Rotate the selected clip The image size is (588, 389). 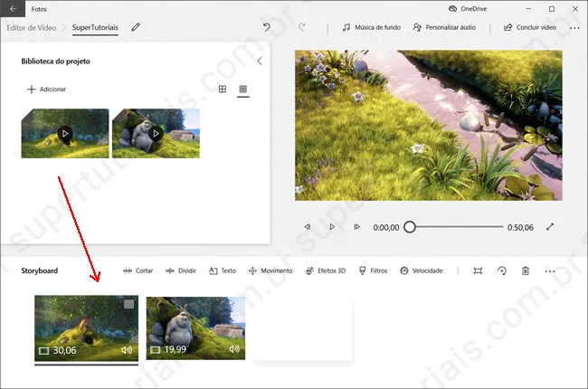(502, 270)
